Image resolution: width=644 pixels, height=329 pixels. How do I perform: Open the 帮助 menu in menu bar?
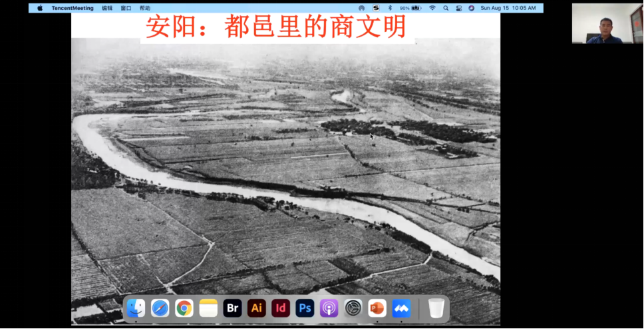(144, 8)
